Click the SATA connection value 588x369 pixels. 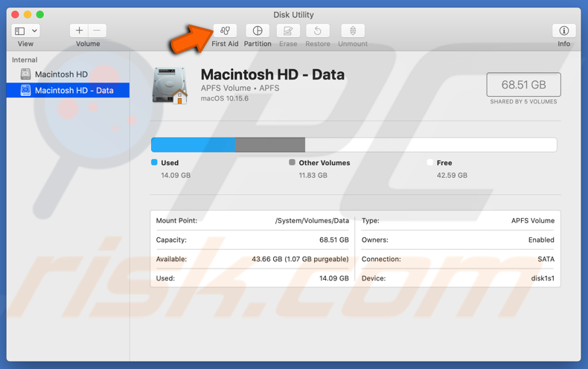546,259
